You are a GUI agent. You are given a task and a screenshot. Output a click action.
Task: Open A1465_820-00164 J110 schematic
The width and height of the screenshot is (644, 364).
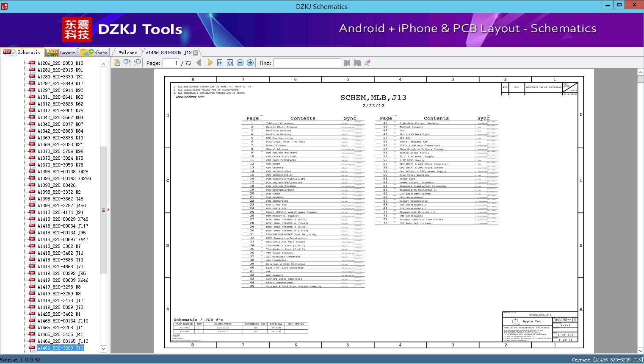(x=63, y=321)
